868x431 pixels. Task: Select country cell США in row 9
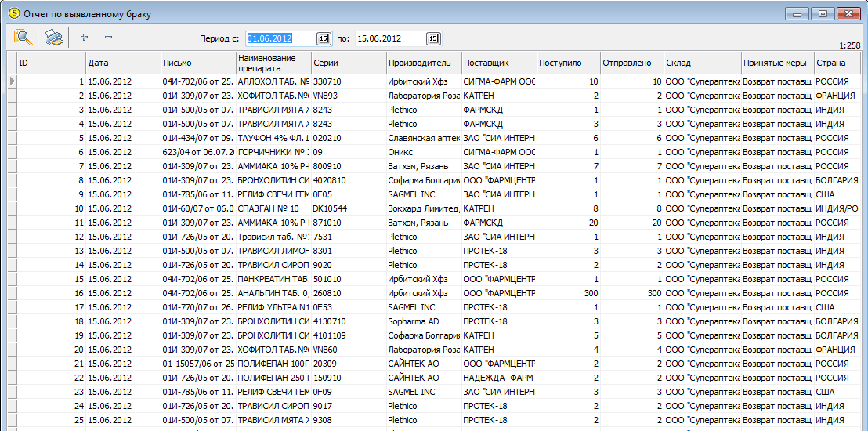(x=837, y=194)
